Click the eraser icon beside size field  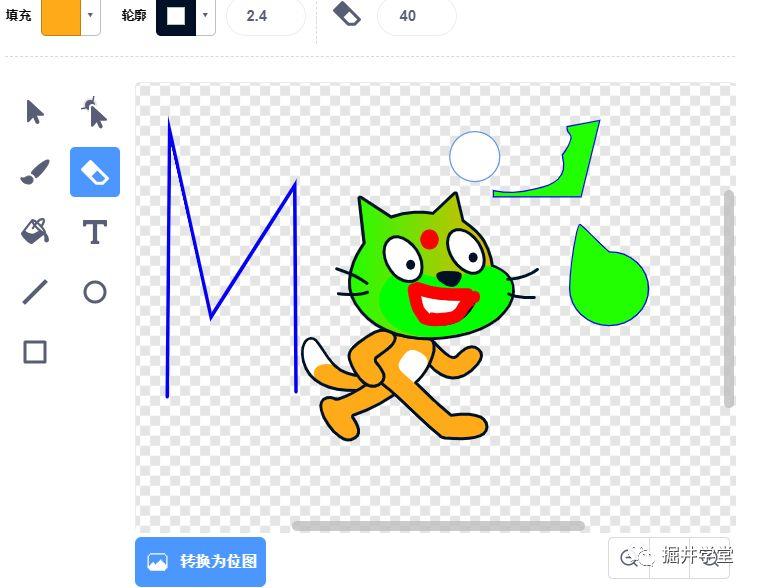click(x=347, y=14)
